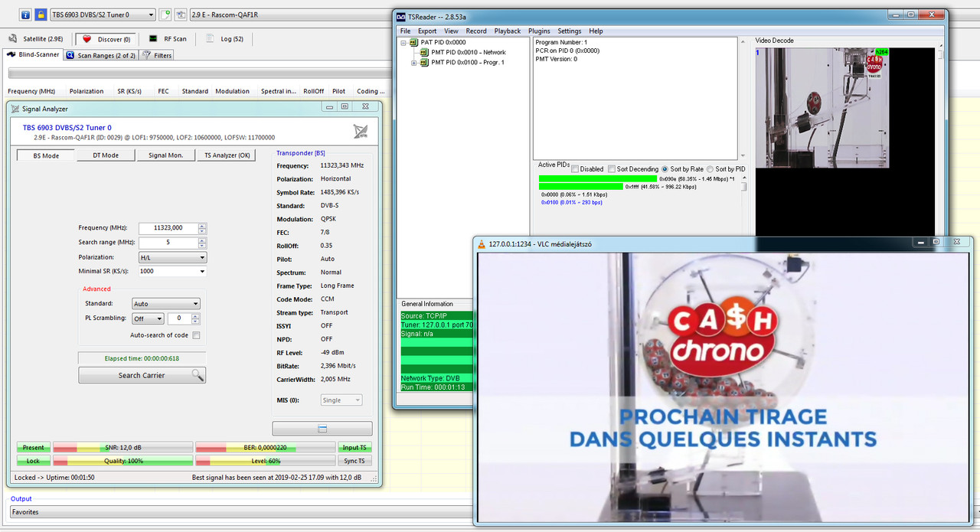Open the Minimal SR 1000 dropdown
The height and width of the screenshot is (532, 980).
[x=172, y=271]
